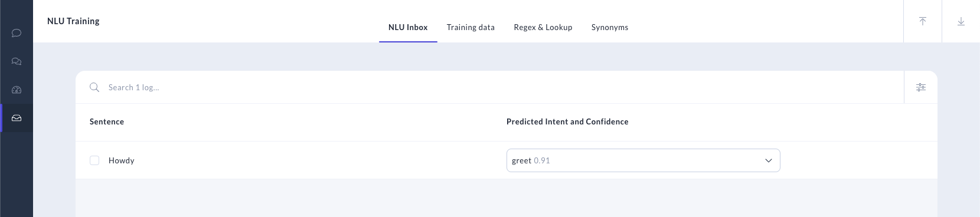This screenshot has height=217, width=980.
Task: Click the magnifier icon in the search bar
Action: [x=94, y=87]
